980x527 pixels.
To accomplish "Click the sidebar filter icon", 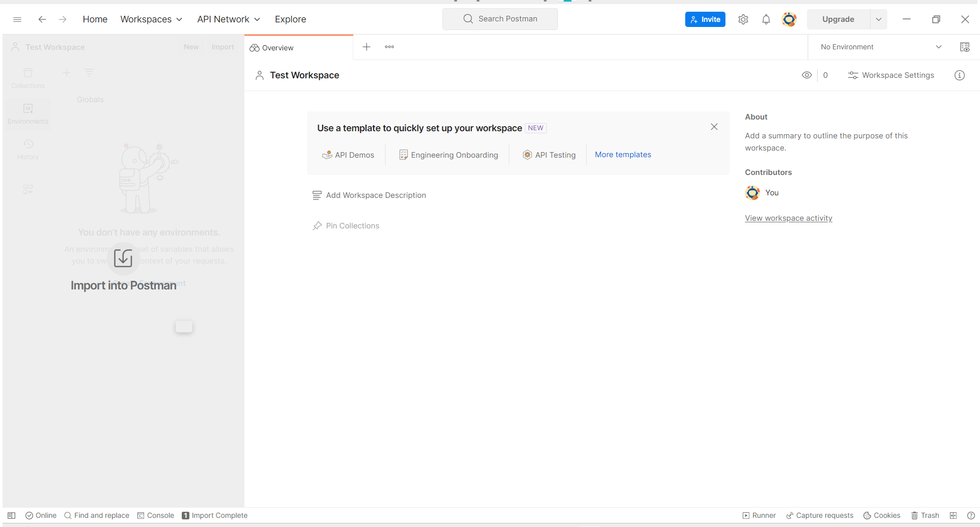I will [x=89, y=73].
